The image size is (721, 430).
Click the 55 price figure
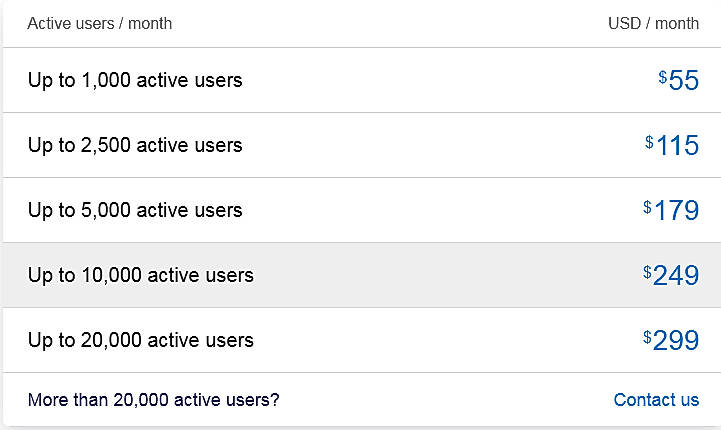[684, 81]
